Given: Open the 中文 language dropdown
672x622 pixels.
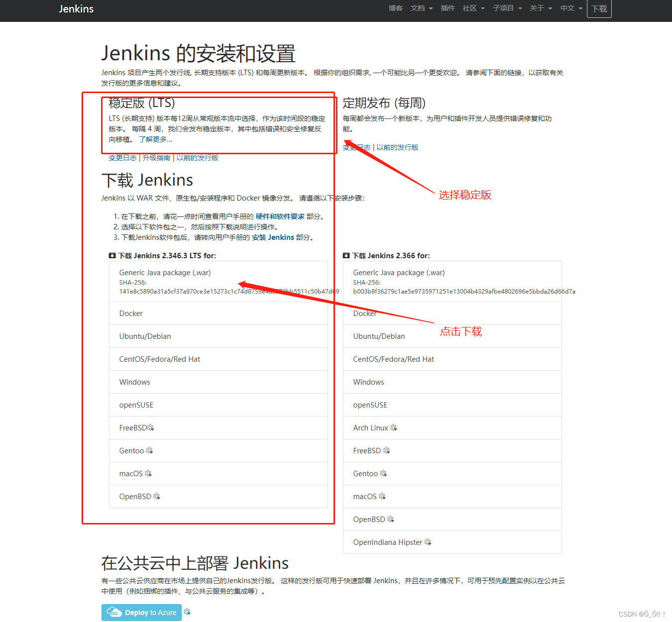Looking at the screenshot, I should [571, 8].
